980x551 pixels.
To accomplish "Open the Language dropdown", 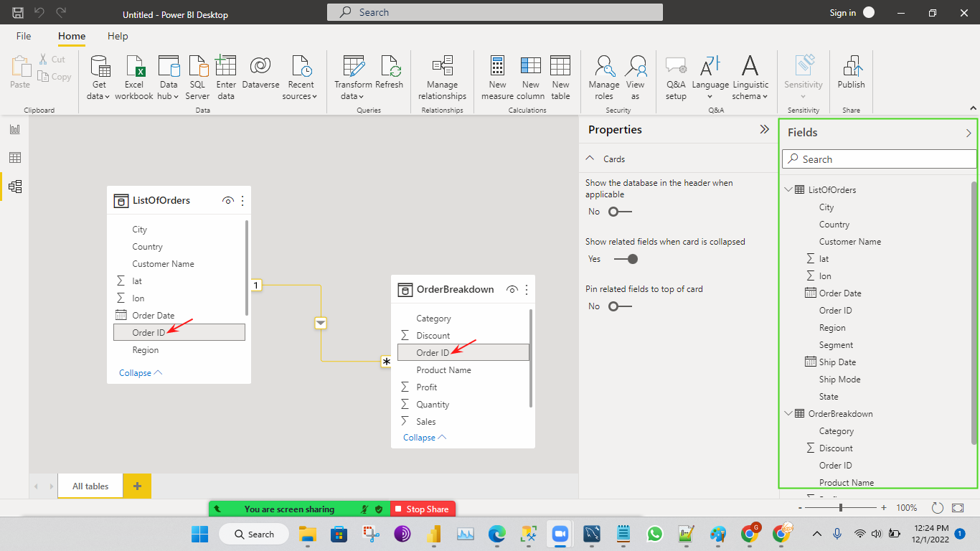I will click(x=710, y=97).
